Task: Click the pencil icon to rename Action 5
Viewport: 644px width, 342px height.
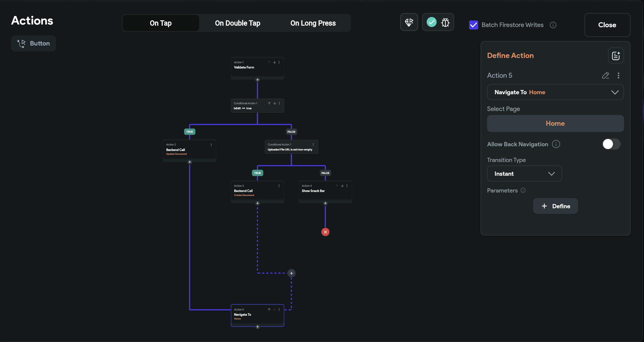Action: (605, 75)
